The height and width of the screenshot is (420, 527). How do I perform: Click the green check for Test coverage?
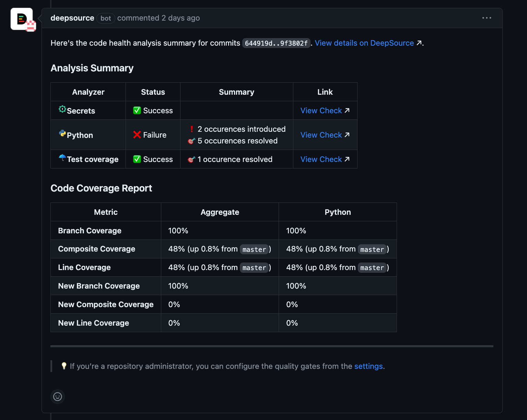click(137, 159)
